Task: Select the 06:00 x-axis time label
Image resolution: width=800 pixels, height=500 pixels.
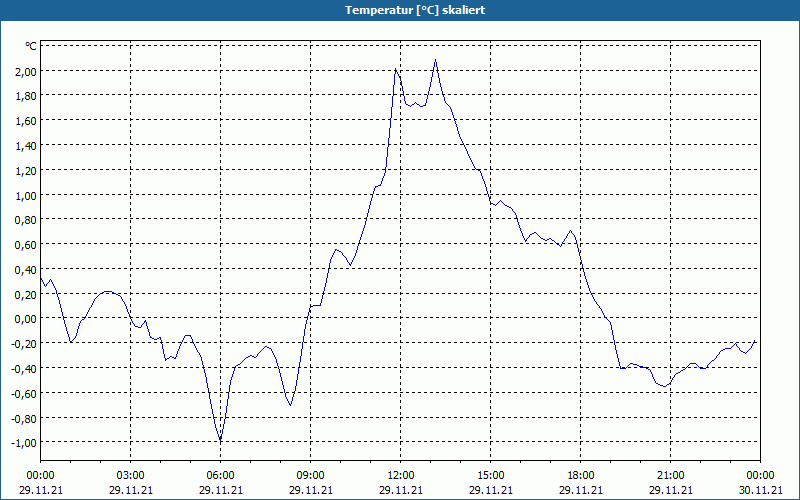Action: coord(220,476)
